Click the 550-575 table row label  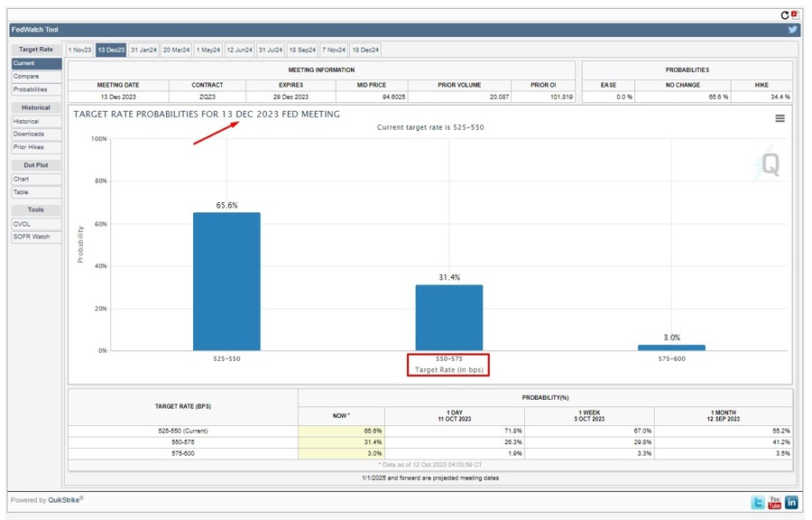tap(183, 442)
